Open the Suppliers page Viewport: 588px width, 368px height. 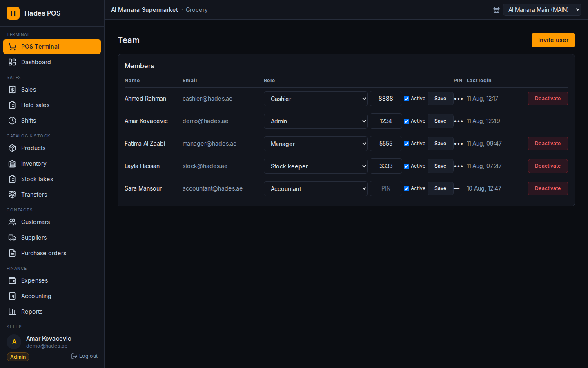(52, 238)
